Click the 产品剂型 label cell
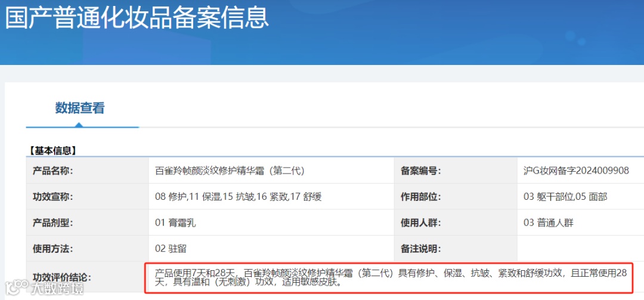This screenshot has height=300, width=644. click(87, 222)
